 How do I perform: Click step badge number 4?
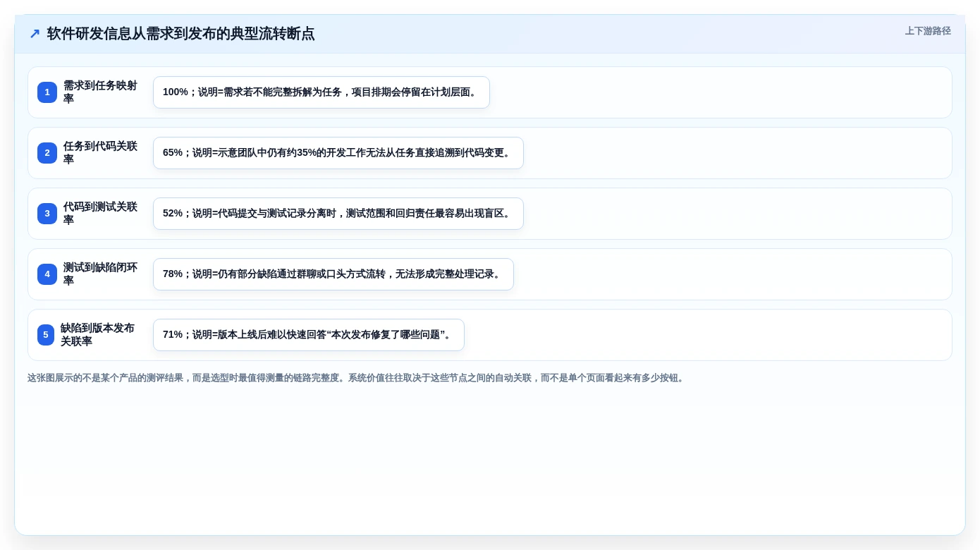click(47, 274)
